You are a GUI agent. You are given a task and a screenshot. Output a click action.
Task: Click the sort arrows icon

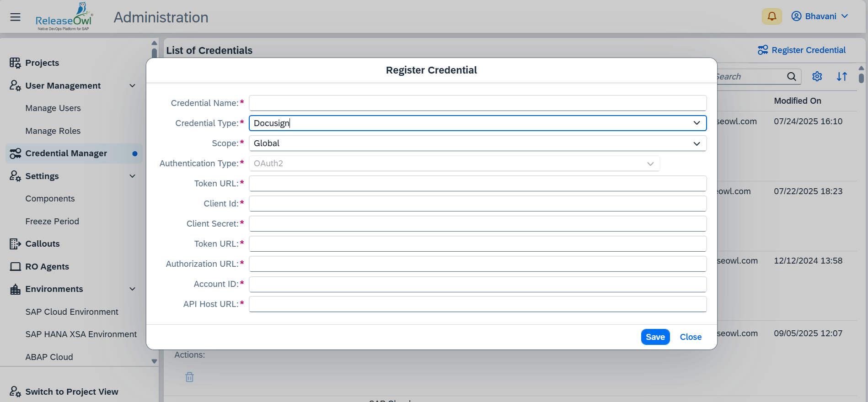point(841,77)
